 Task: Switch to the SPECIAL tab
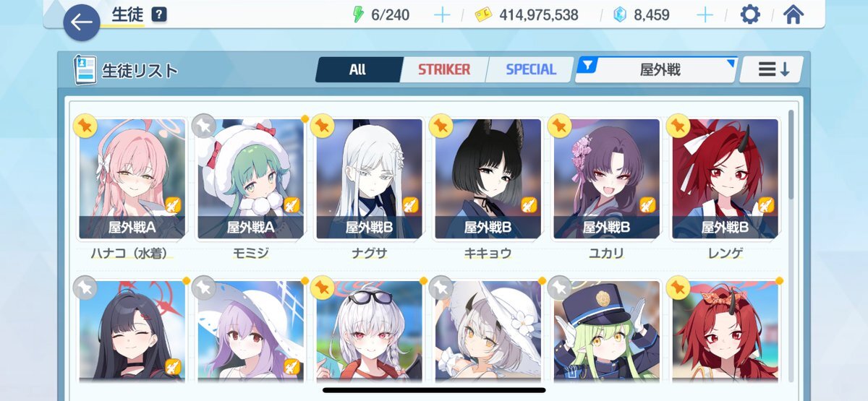coord(530,69)
